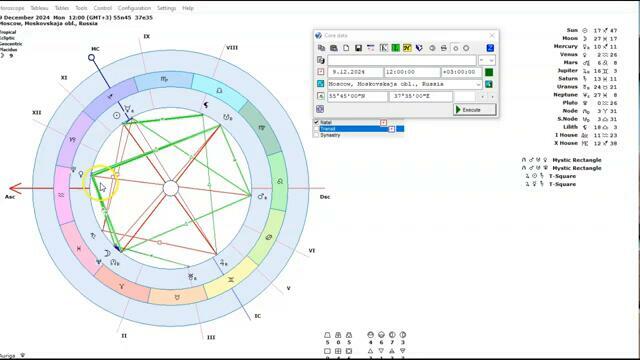The image size is (640, 360).
Task: Click the yellow highlighted toolbar icon
Action: click(x=407, y=48)
